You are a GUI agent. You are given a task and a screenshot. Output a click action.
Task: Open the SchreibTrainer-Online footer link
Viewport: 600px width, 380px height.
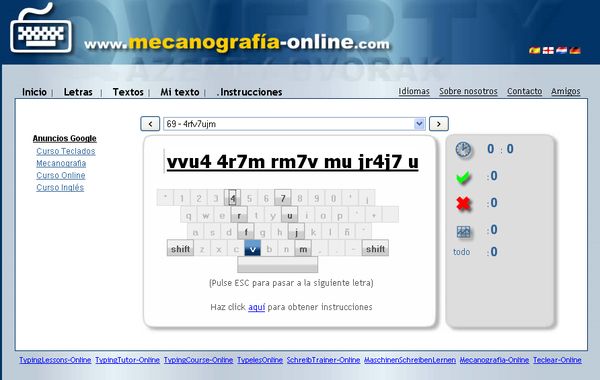click(323, 360)
